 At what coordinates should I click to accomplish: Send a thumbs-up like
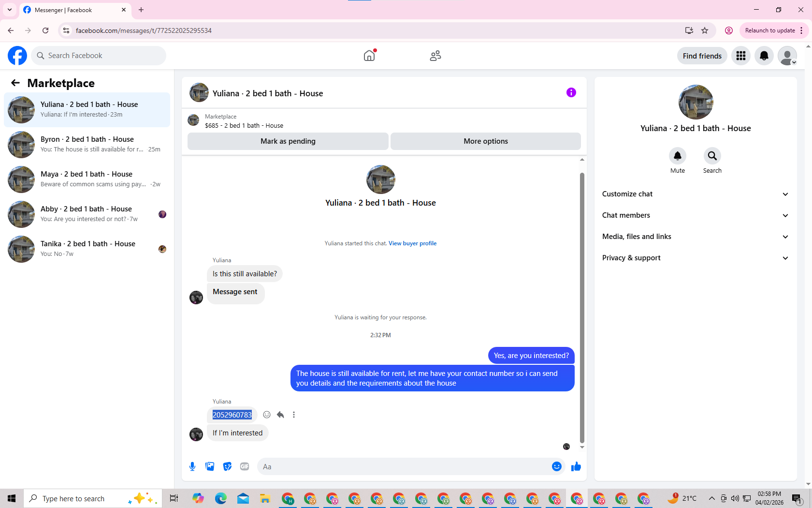tap(576, 466)
